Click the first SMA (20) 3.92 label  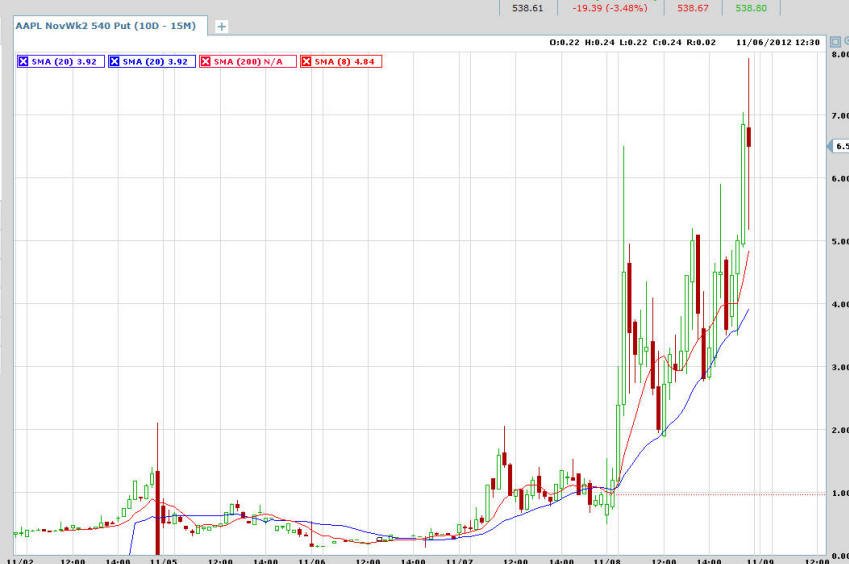pos(64,62)
